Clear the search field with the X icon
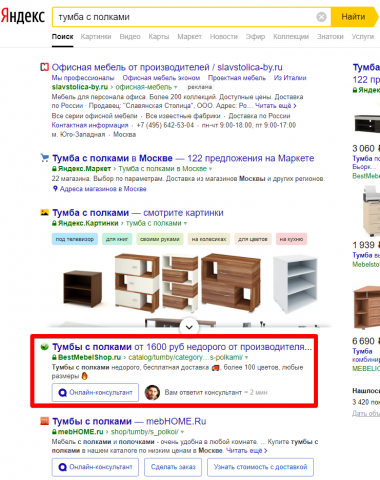The width and height of the screenshot is (380, 480). click(x=321, y=17)
